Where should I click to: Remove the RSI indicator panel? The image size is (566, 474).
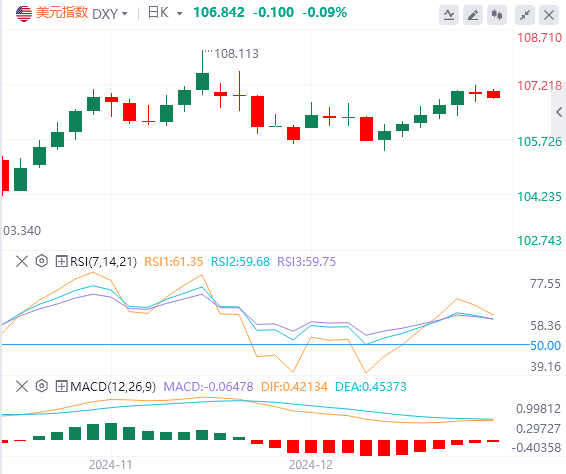point(22,261)
